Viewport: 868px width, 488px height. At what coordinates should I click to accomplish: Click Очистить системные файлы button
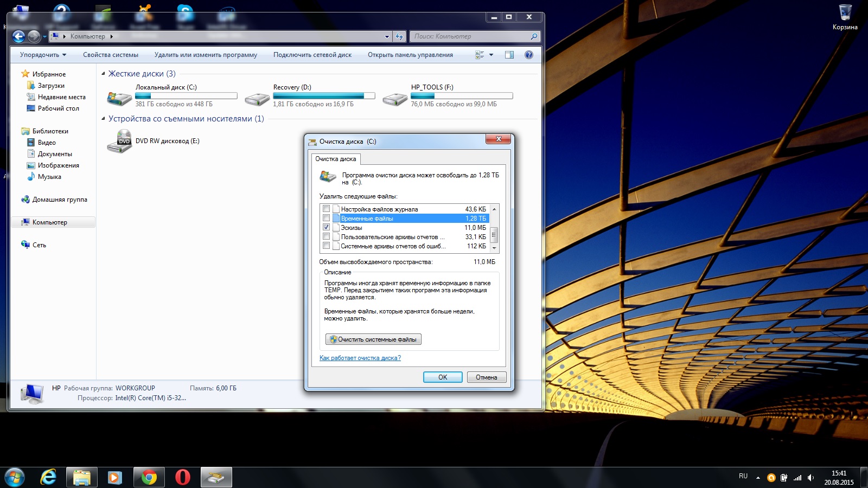click(373, 339)
